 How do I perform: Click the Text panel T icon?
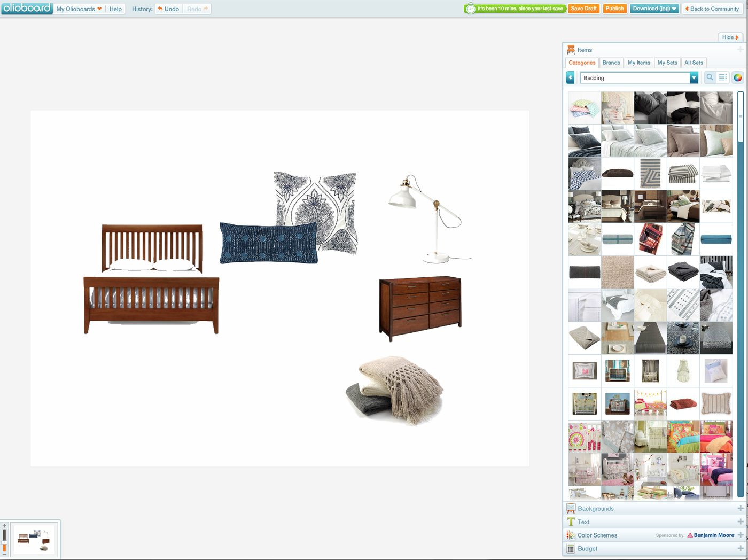571,522
